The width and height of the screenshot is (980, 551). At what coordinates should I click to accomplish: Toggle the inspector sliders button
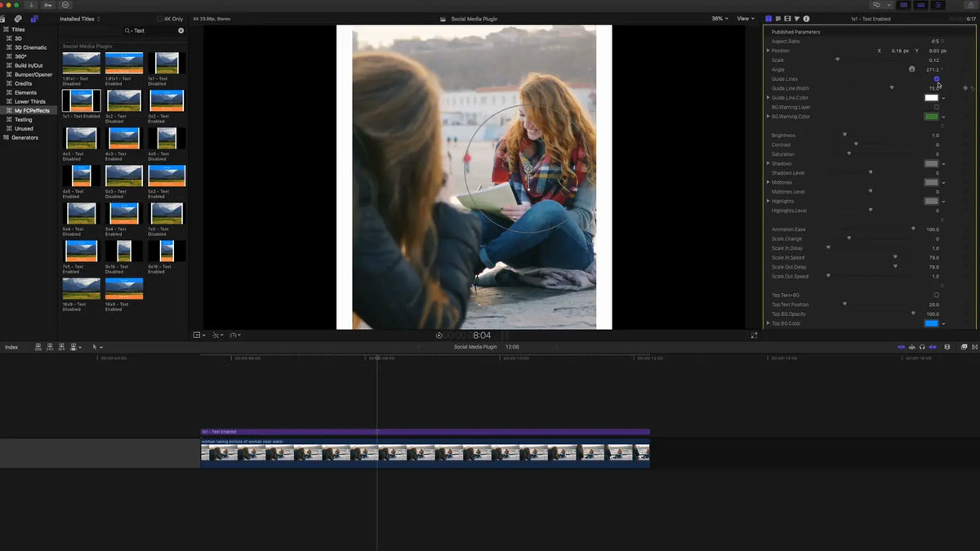[x=939, y=5]
